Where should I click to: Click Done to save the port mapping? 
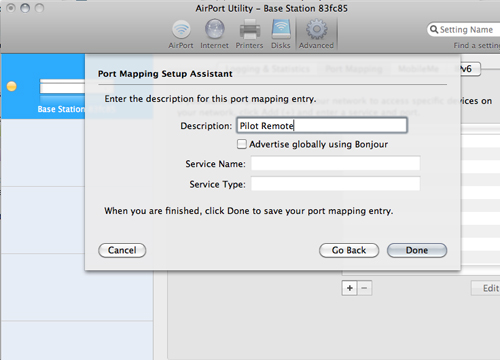click(417, 250)
